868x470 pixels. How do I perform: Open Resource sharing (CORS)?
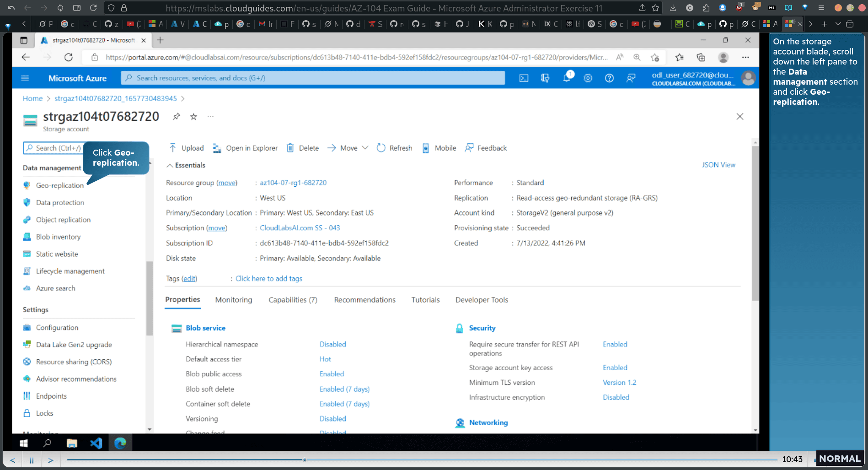(74, 362)
